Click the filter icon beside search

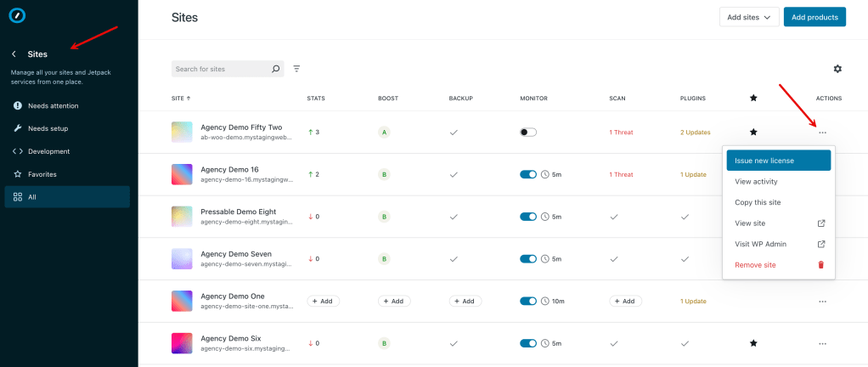tap(296, 69)
